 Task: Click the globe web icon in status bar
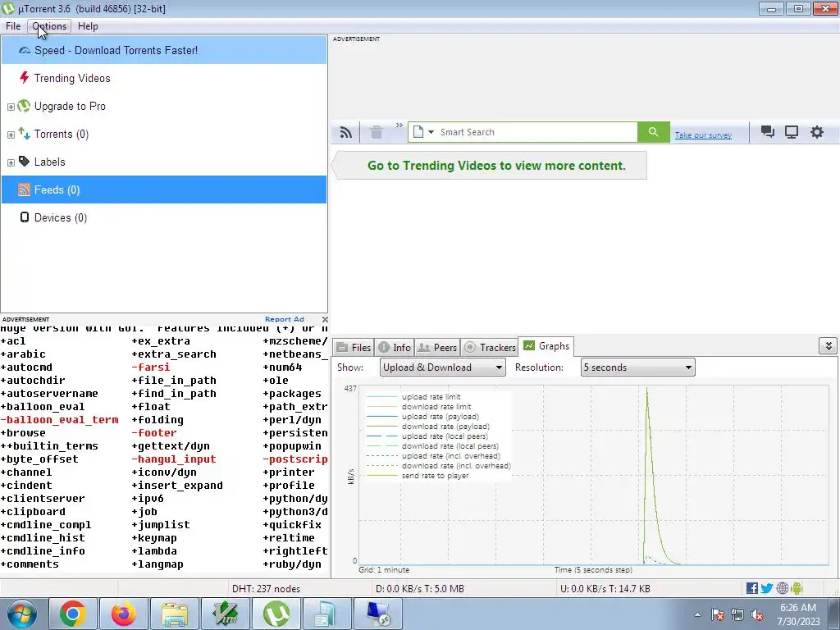point(782,589)
